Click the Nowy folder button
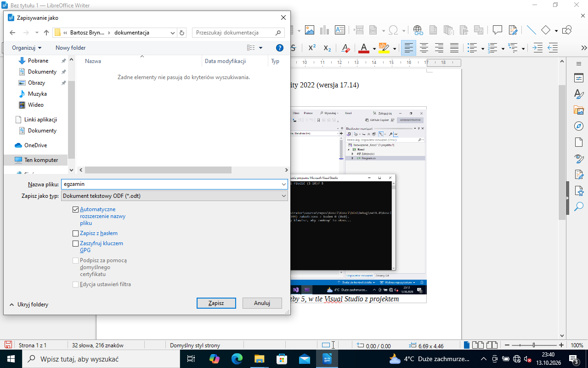This screenshot has width=588, height=368. 70,48
